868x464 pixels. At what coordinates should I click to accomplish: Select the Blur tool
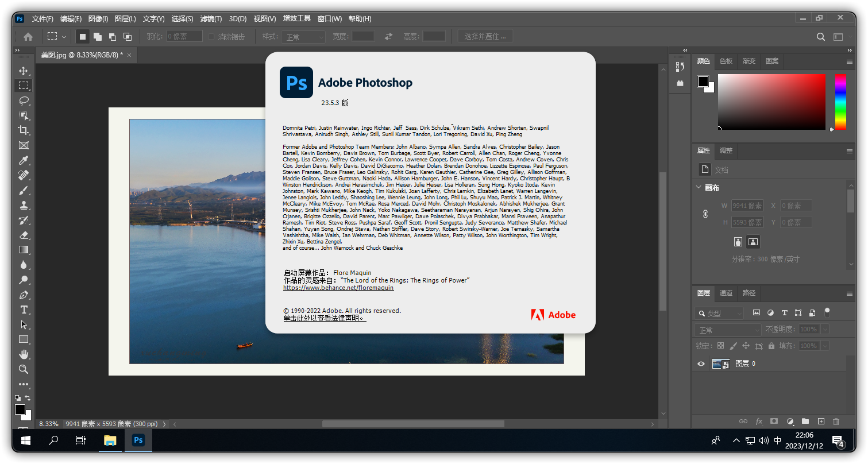[24, 265]
